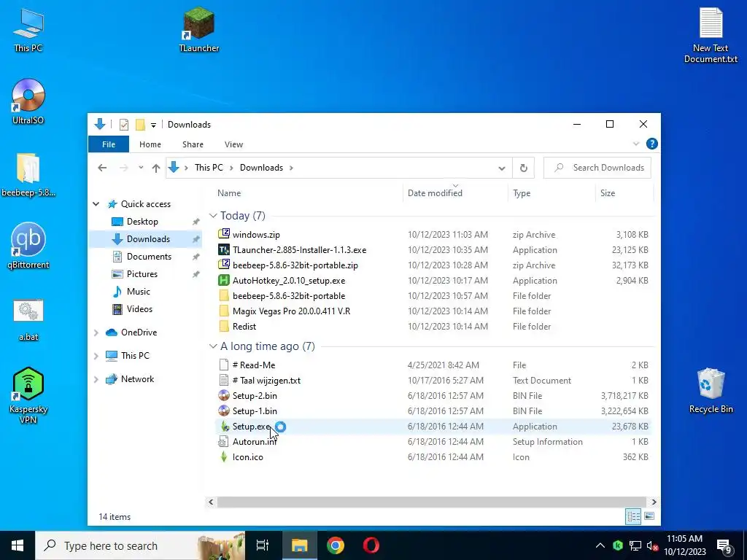The image size is (747, 560).
Task: Select New Text Document.txt on desktop
Action: (711, 35)
